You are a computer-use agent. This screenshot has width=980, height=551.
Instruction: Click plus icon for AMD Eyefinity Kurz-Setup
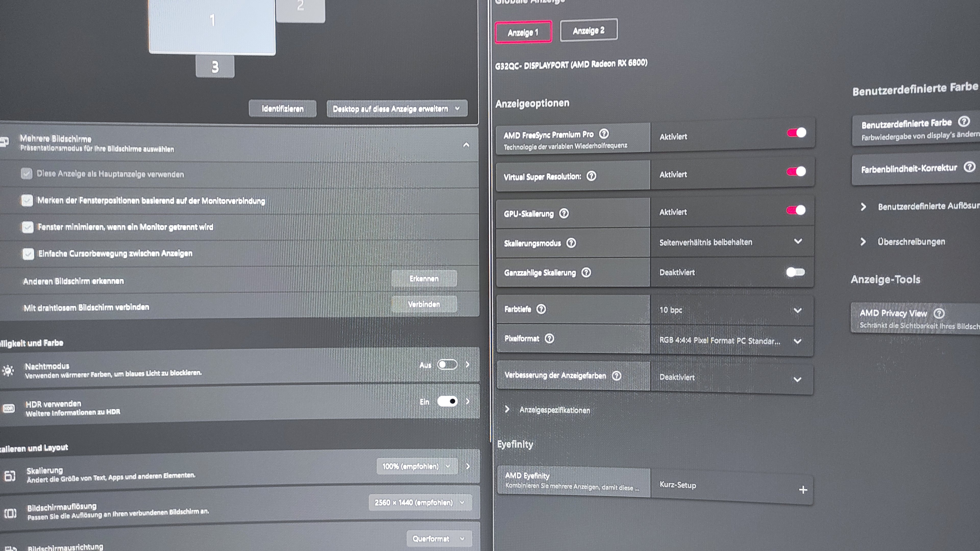tap(803, 490)
